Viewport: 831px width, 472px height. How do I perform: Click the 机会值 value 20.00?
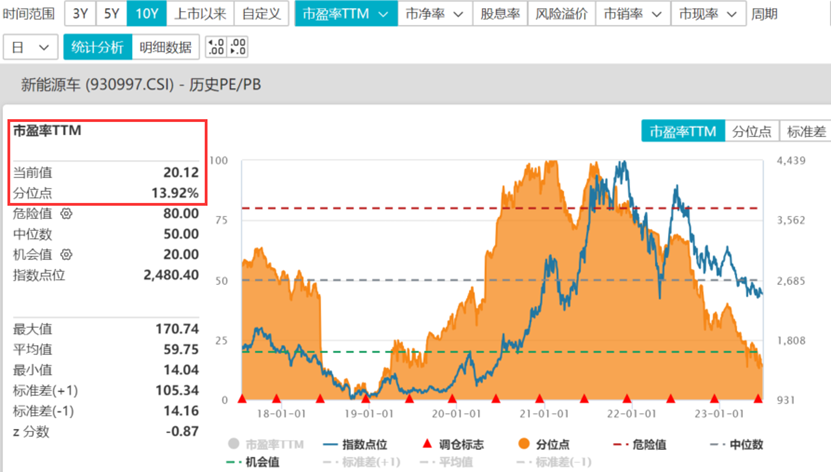(181, 255)
